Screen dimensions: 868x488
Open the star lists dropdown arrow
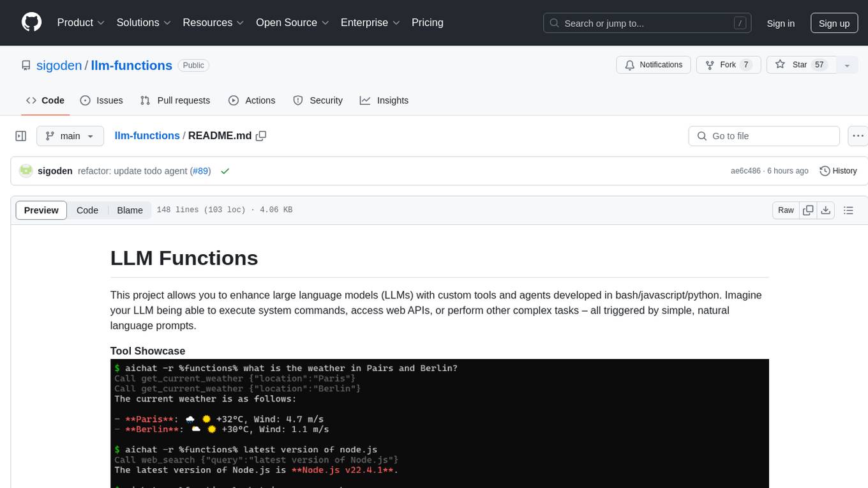(x=847, y=65)
